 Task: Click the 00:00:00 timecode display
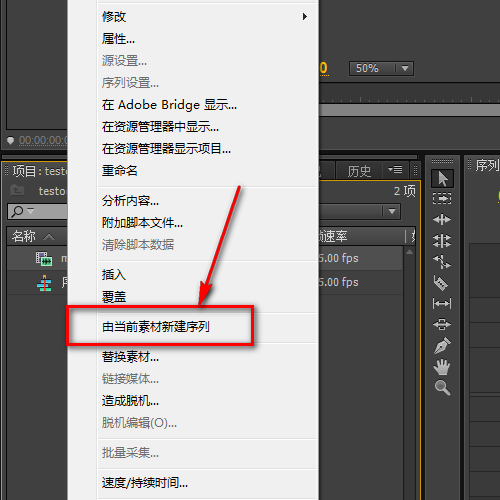43,140
